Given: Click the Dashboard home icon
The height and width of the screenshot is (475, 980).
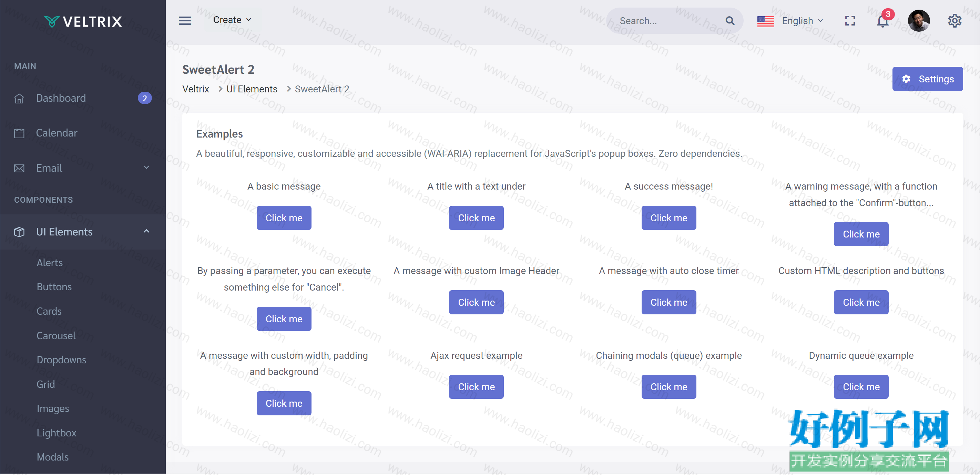Looking at the screenshot, I should (x=19, y=98).
